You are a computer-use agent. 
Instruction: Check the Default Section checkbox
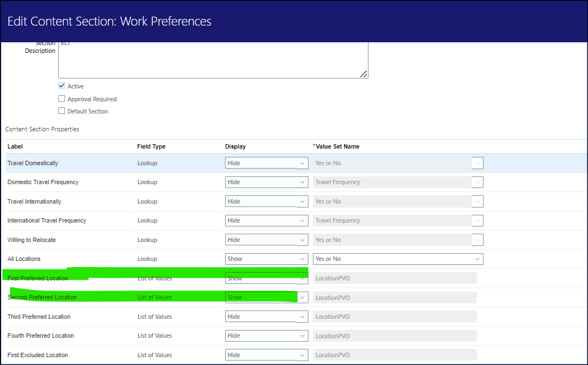click(x=62, y=110)
